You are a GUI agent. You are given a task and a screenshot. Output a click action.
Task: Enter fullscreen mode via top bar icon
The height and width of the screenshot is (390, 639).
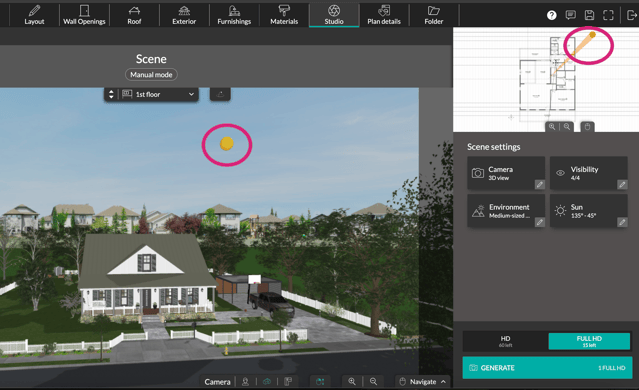pos(608,15)
